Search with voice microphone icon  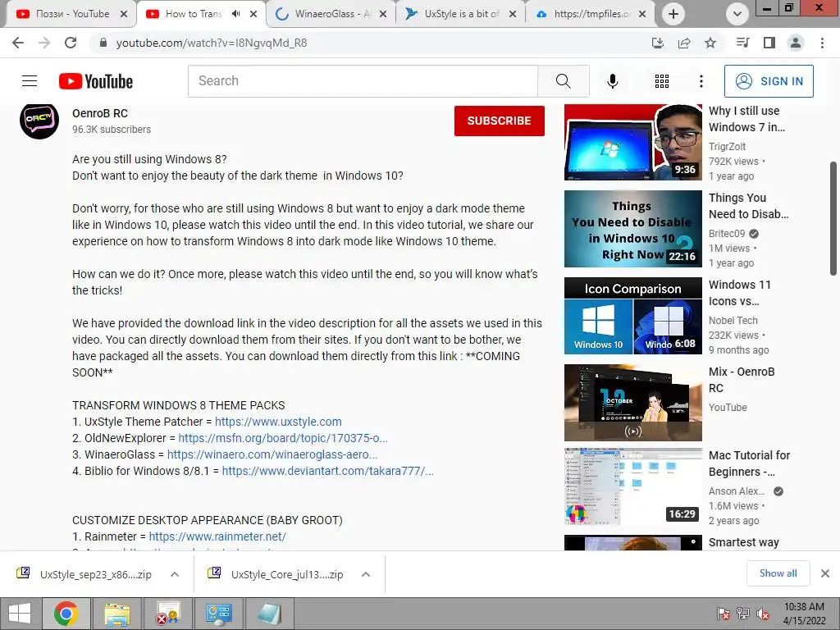[x=612, y=81]
